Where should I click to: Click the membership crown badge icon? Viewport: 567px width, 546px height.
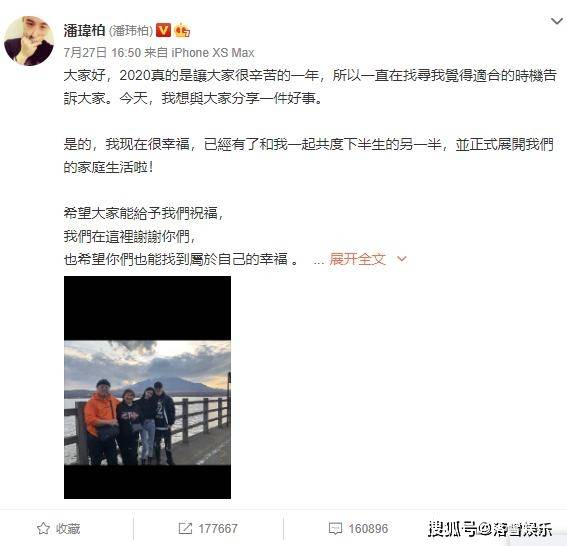point(182,30)
